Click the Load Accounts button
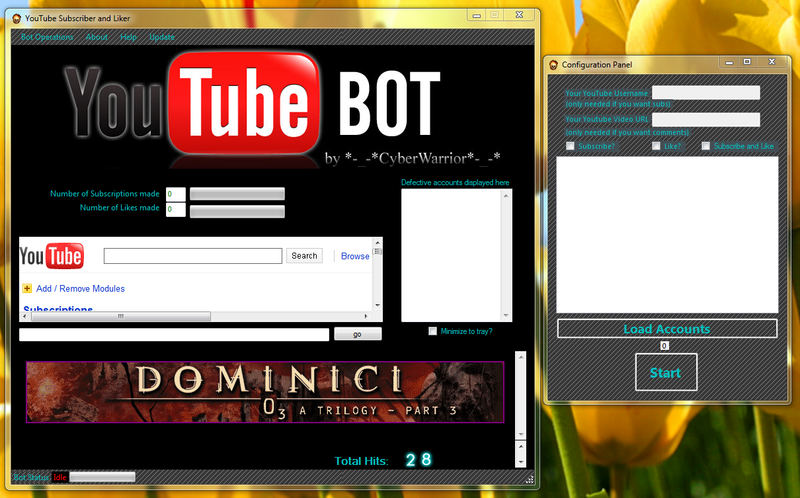Screen dimensions: 800x498 (667, 329)
